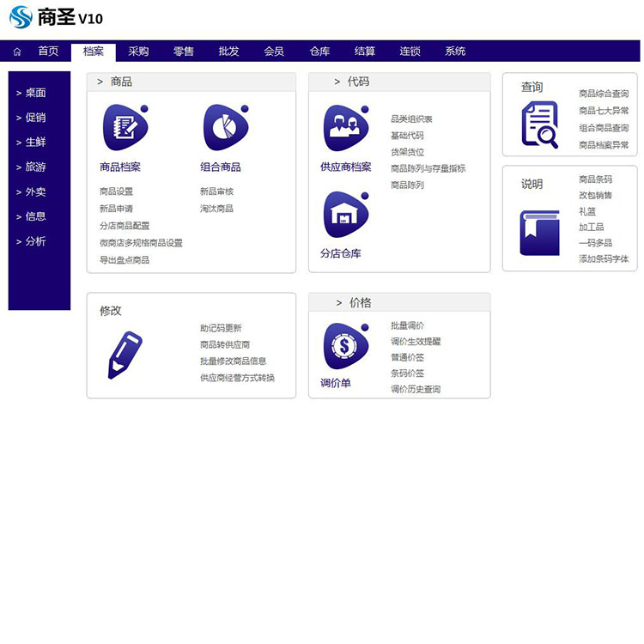Open the 组合商品 pie chart icon
This screenshot has width=644, height=644.
click(226, 127)
